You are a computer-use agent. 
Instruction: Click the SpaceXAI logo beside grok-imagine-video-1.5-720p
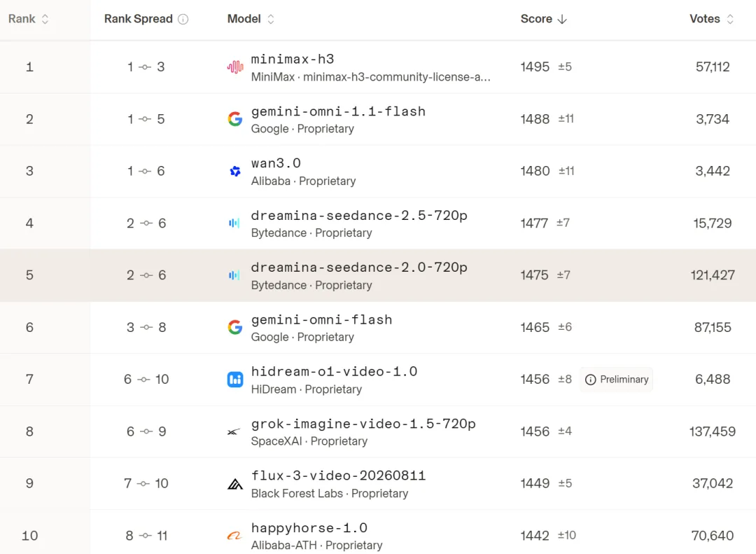click(x=234, y=431)
